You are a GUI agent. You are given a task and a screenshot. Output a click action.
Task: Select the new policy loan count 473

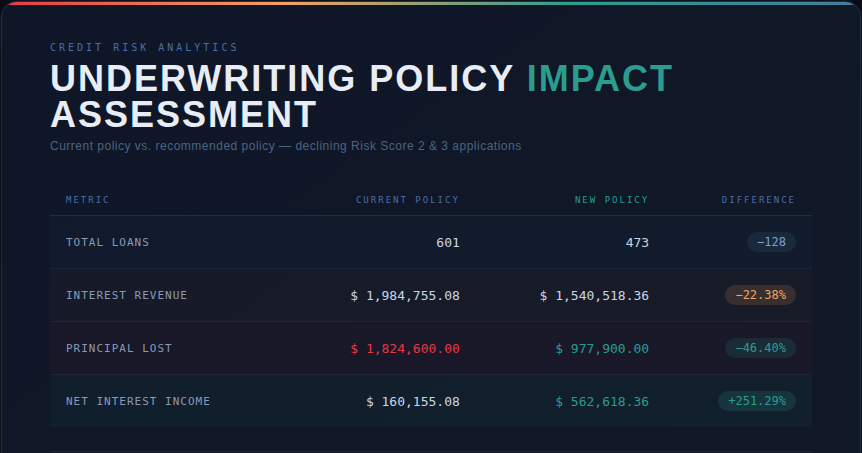pos(636,242)
